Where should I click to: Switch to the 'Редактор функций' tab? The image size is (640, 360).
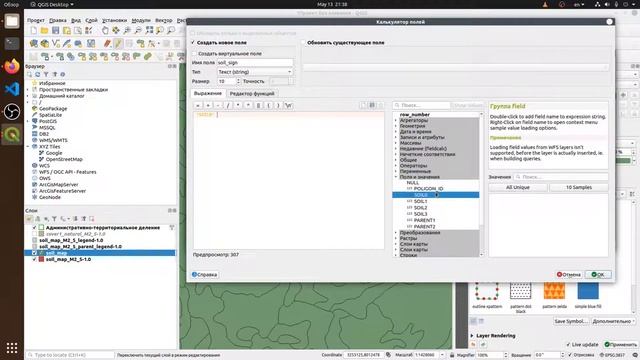tap(252, 93)
